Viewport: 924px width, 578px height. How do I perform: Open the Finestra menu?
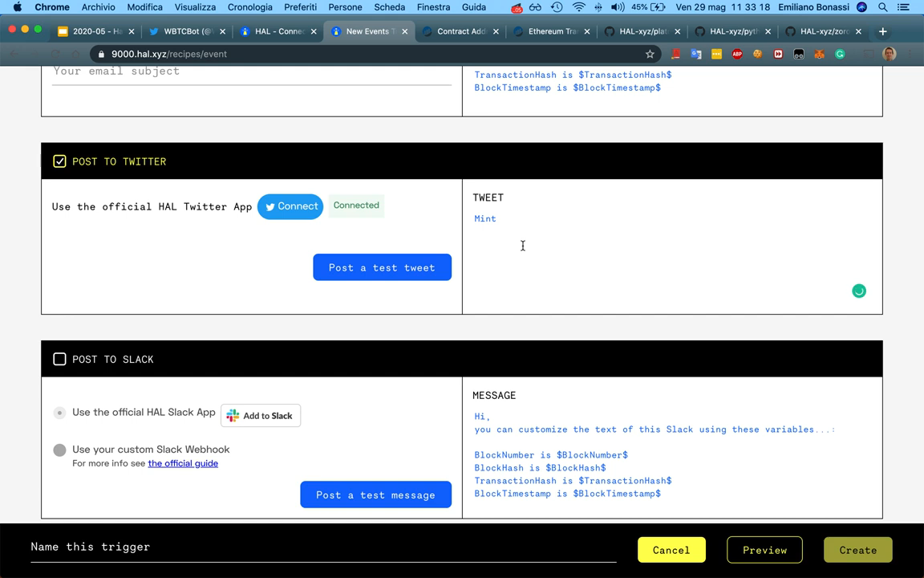tap(433, 7)
